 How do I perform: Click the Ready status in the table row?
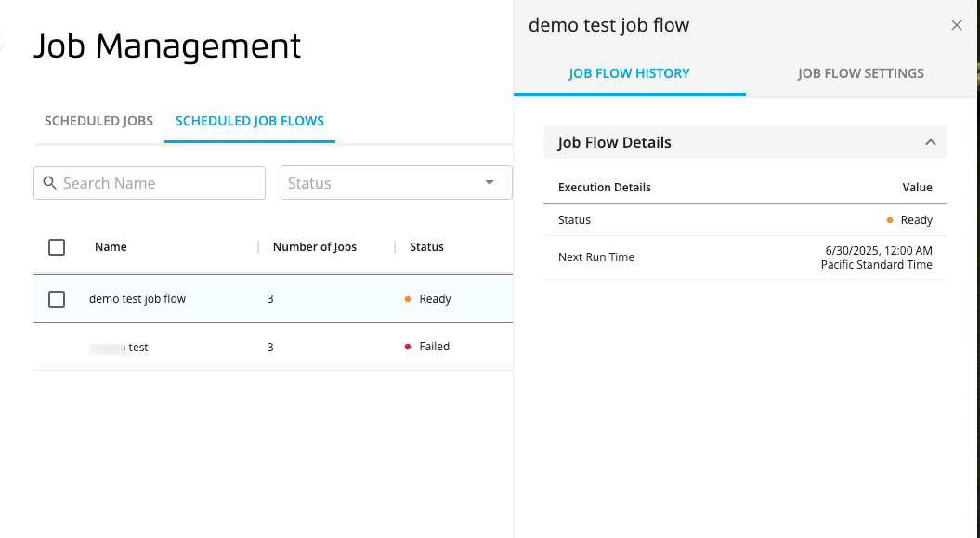[435, 298]
